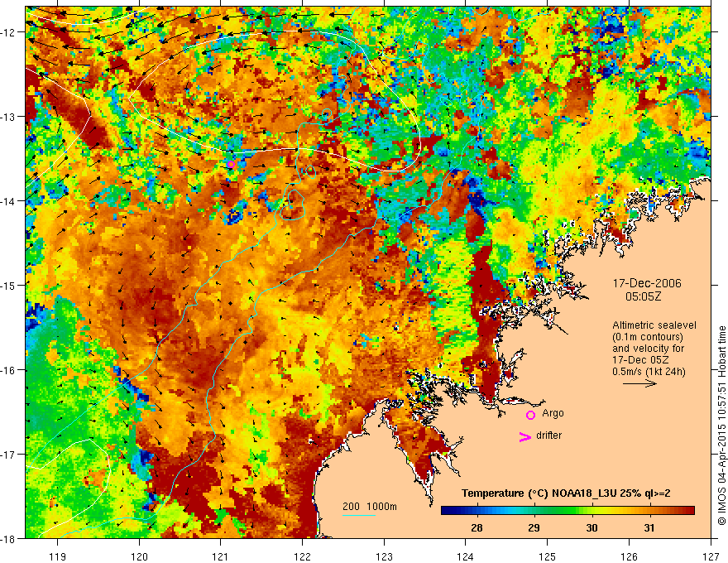Click the '0.5m/s (1kt 24h)' text

[x=649, y=372]
